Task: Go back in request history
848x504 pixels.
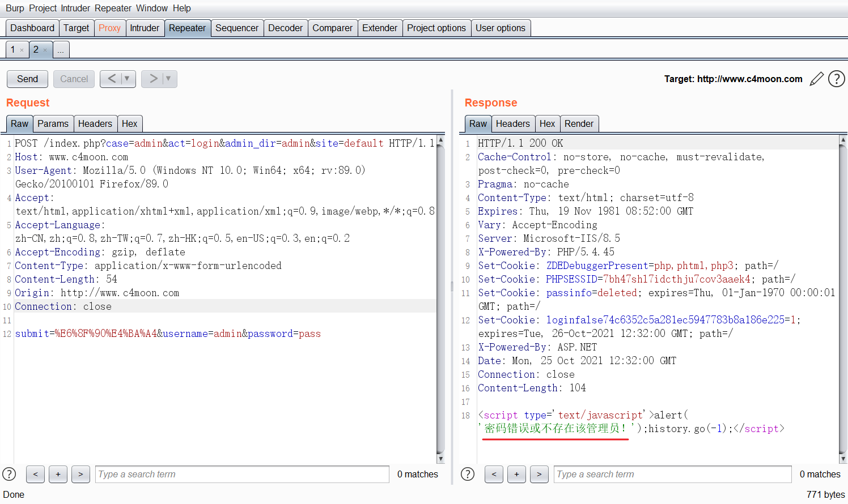Action: (x=112, y=79)
